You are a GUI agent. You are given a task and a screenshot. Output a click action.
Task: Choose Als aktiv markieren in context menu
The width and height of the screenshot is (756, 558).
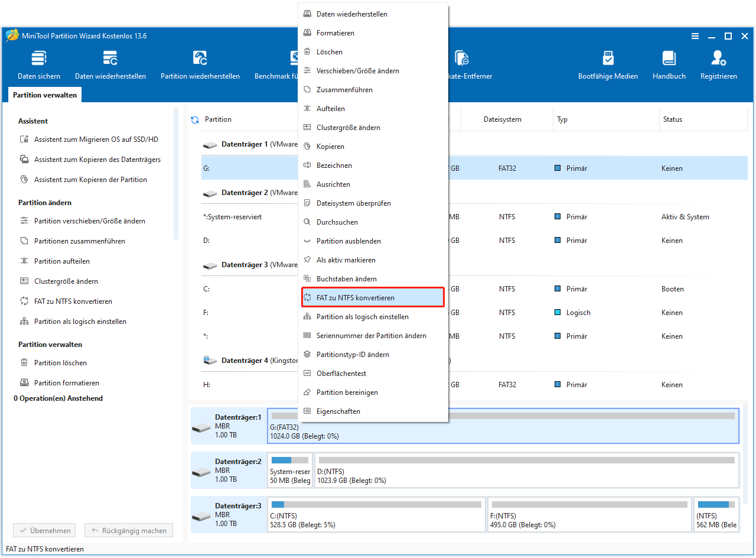coord(373,260)
